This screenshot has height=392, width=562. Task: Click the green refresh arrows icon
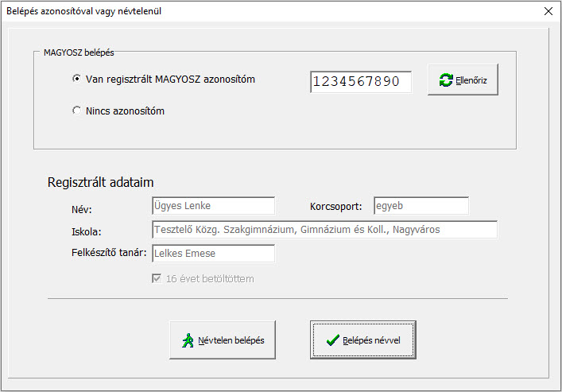[x=446, y=80]
